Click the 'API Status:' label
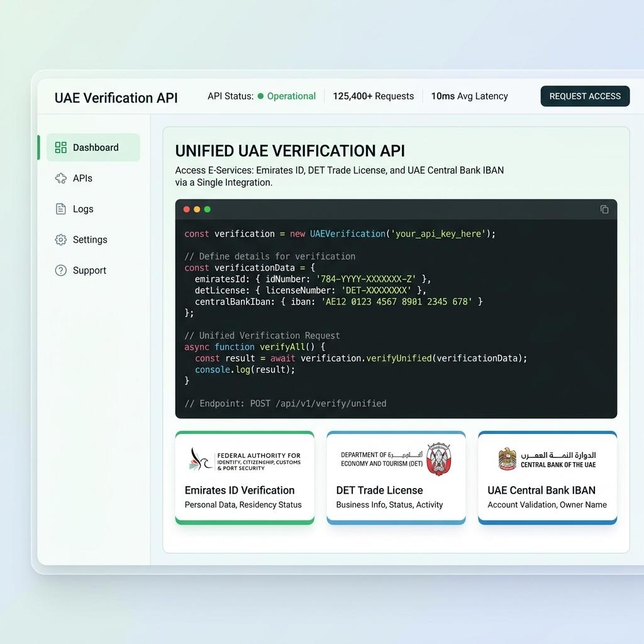This screenshot has height=644, width=644. (230, 96)
